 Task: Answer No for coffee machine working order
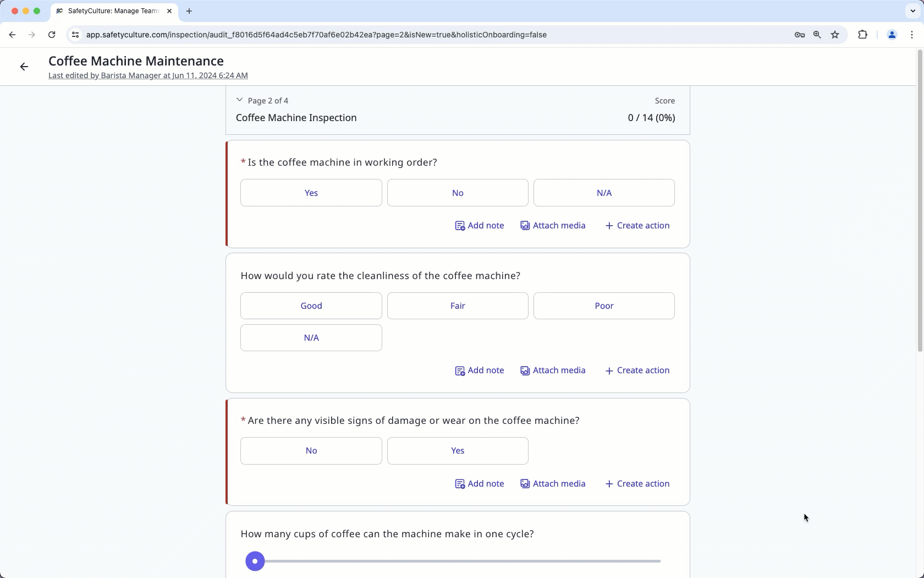pyautogui.click(x=458, y=193)
